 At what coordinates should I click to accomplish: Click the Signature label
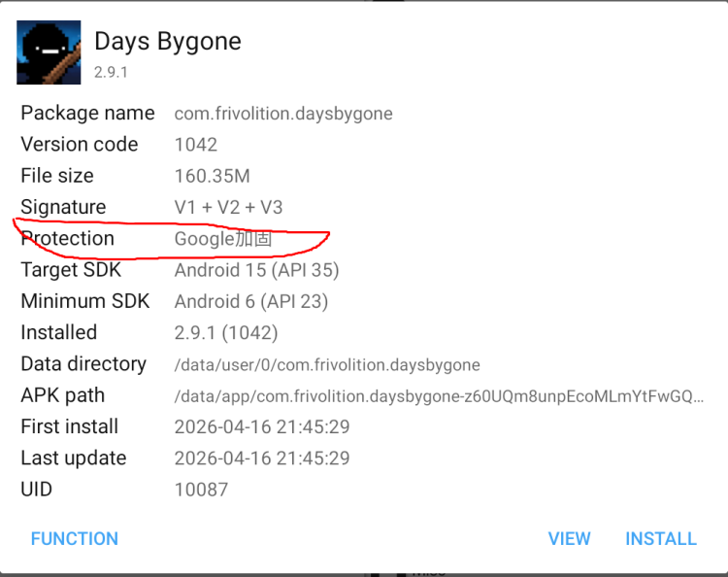point(64,207)
